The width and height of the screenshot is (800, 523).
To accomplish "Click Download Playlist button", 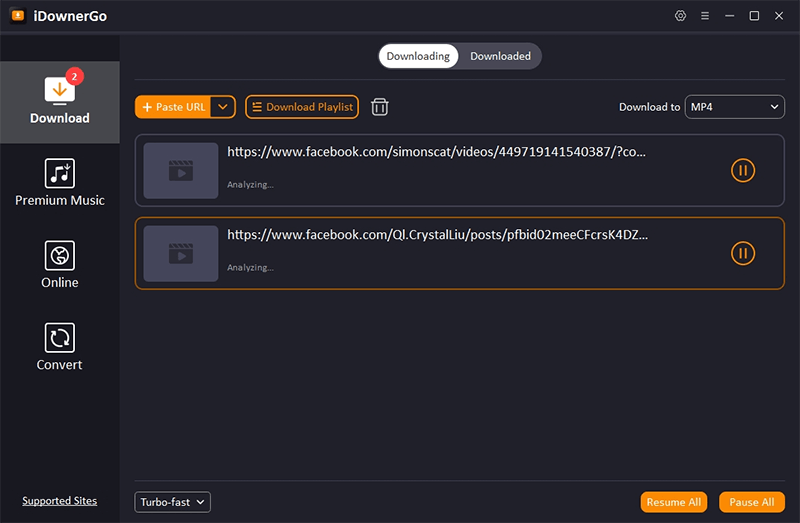I will [302, 107].
